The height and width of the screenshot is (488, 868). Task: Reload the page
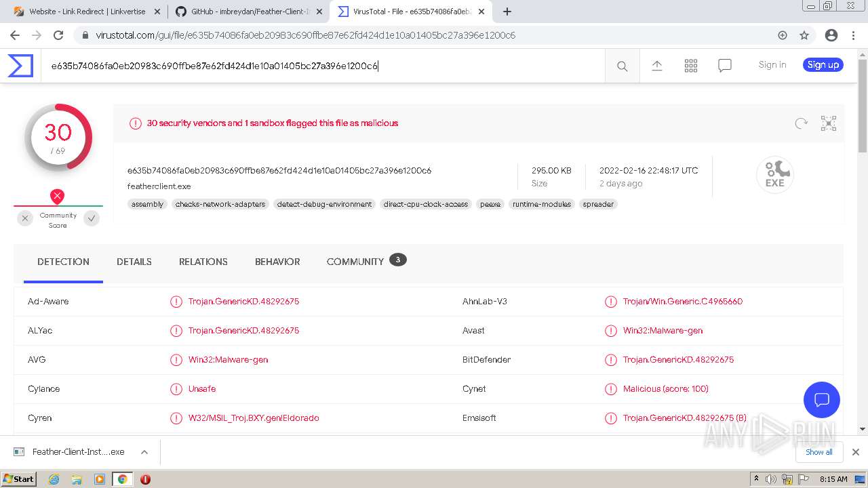[x=58, y=35]
